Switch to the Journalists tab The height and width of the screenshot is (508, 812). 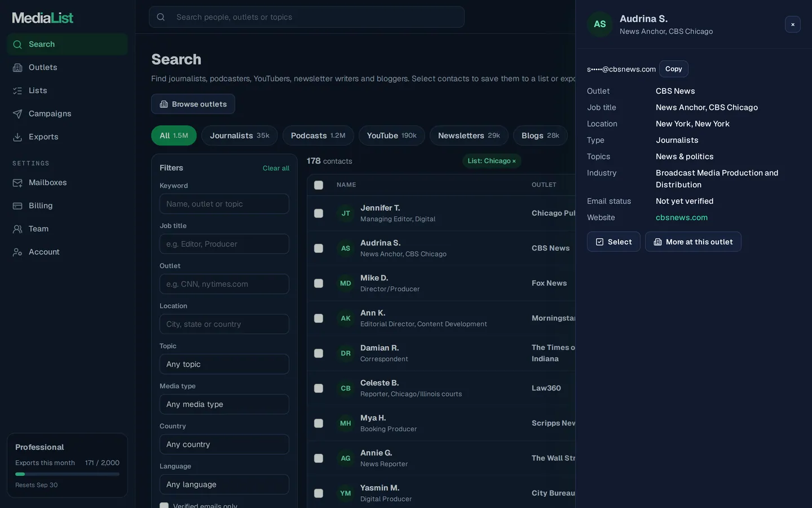tap(240, 135)
